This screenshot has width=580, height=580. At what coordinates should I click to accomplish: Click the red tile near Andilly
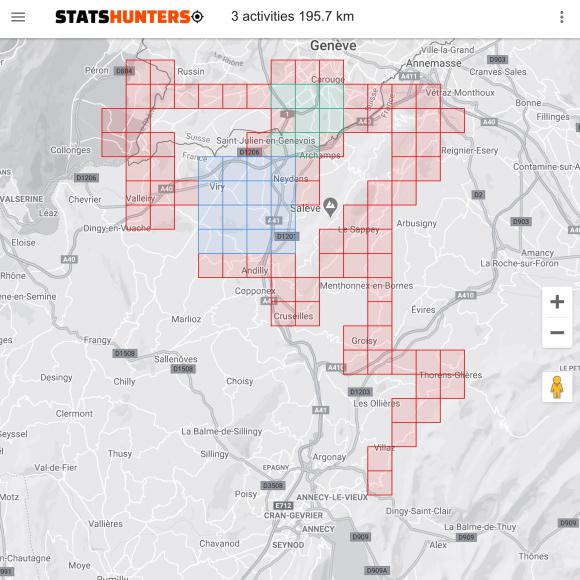click(x=259, y=266)
